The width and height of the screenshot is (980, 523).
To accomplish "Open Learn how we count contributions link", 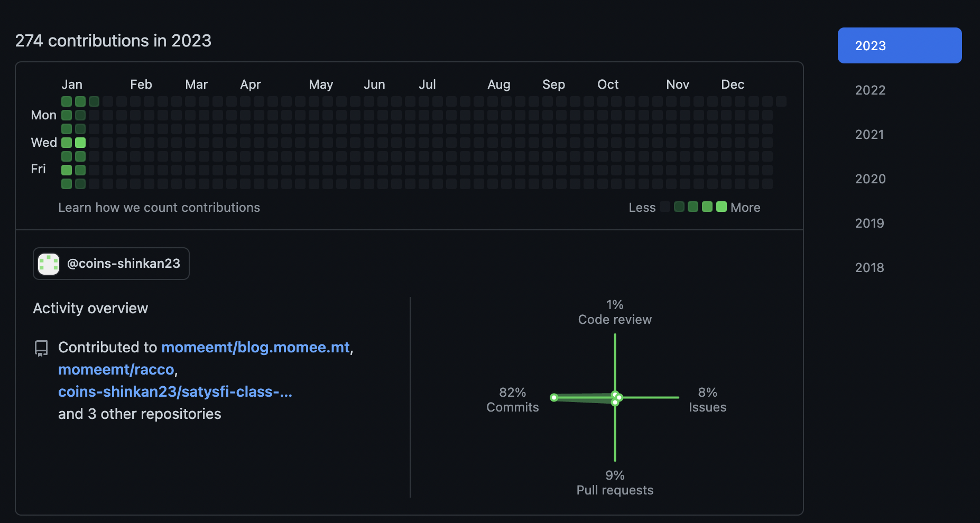I will click(159, 208).
